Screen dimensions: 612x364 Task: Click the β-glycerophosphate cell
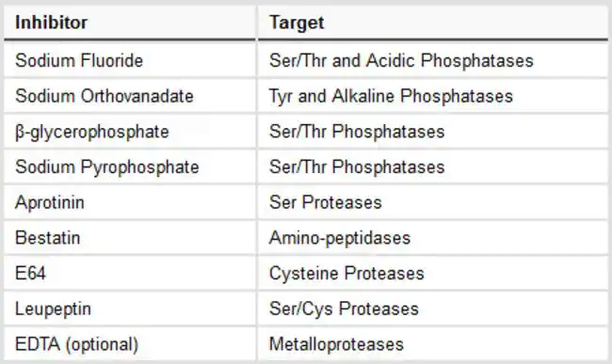[130, 132]
